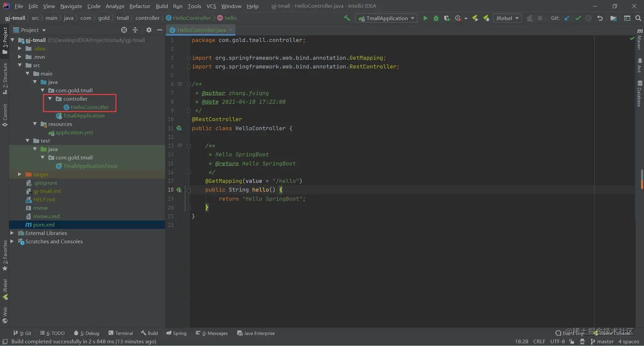Select pom.xml in the project tree
The width and height of the screenshot is (644, 346).
pyautogui.click(x=44, y=225)
